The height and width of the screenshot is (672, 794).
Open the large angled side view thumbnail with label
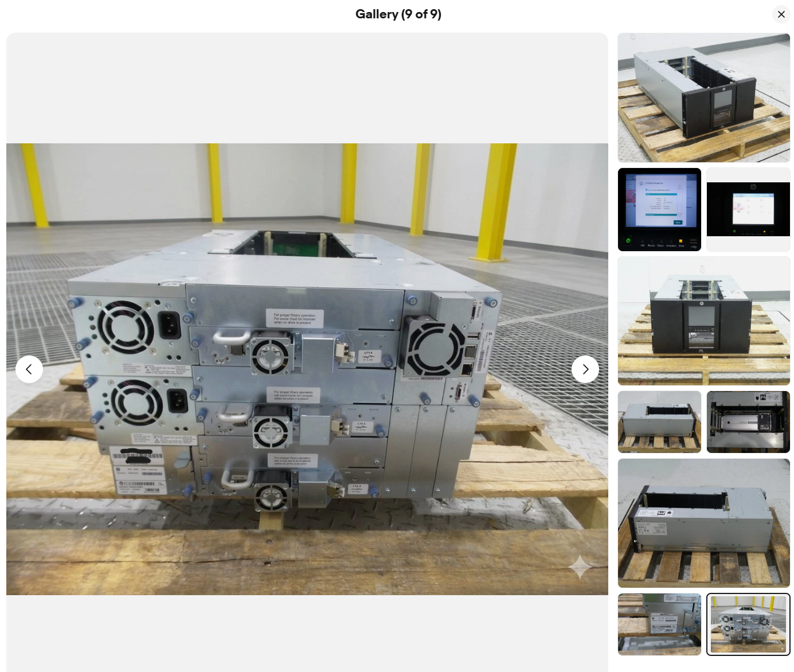pos(704,523)
